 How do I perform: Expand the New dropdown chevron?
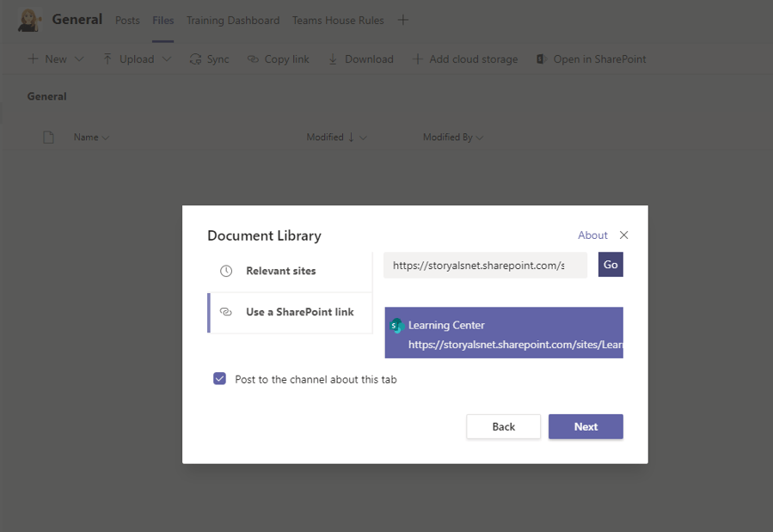click(x=79, y=59)
